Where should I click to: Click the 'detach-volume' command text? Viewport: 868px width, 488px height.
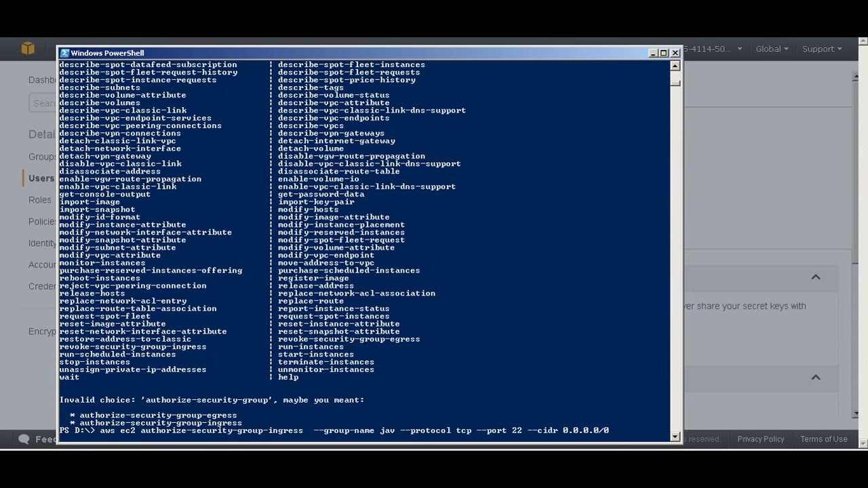[x=311, y=148]
